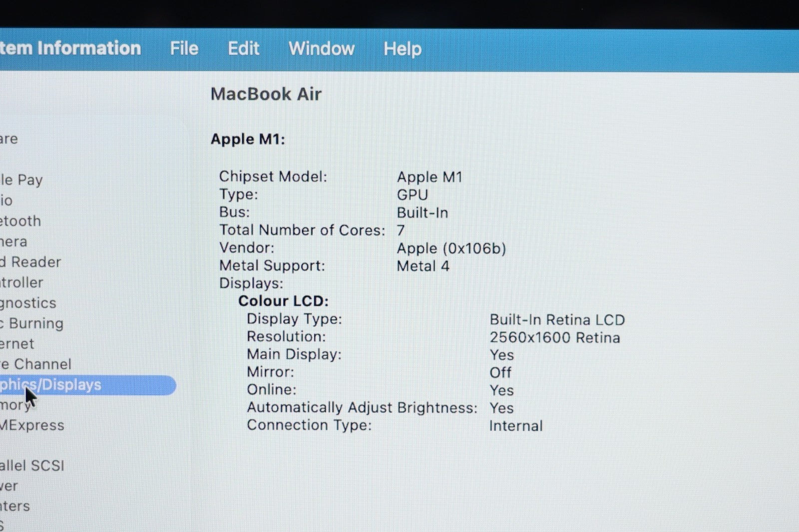Select Audio in the sidebar
The image size is (799, 532).
click(x=6, y=201)
